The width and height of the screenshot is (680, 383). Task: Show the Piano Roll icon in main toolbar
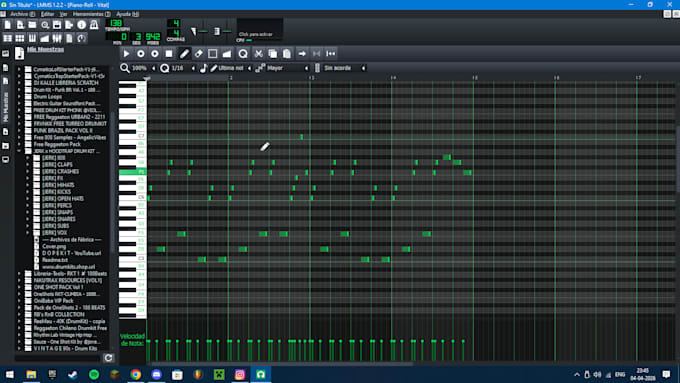32,38
